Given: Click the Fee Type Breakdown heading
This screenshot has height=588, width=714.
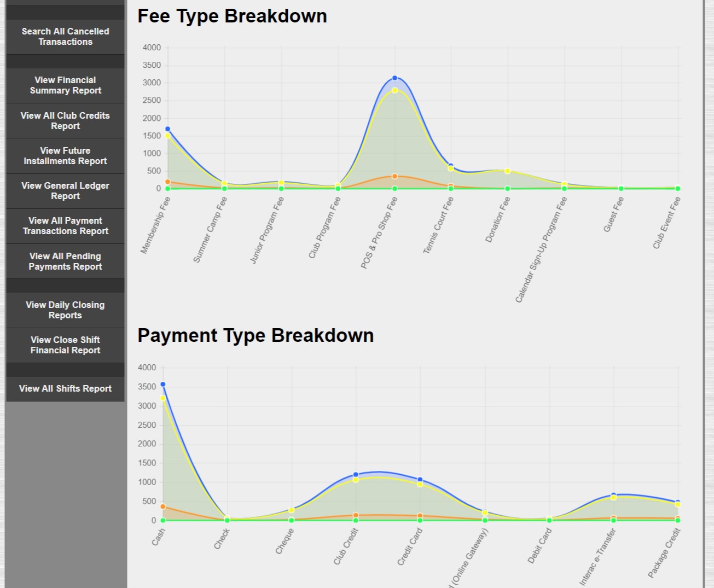Looking at the screenshot, I should (232, 16).
